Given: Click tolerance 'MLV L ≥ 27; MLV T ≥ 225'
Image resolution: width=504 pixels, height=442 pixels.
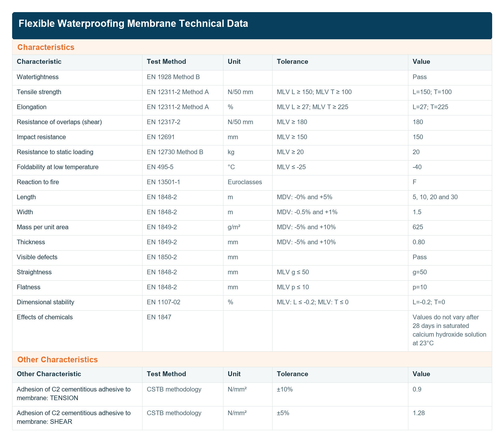Looking at the screenshot, I should [x=312, y=107].
